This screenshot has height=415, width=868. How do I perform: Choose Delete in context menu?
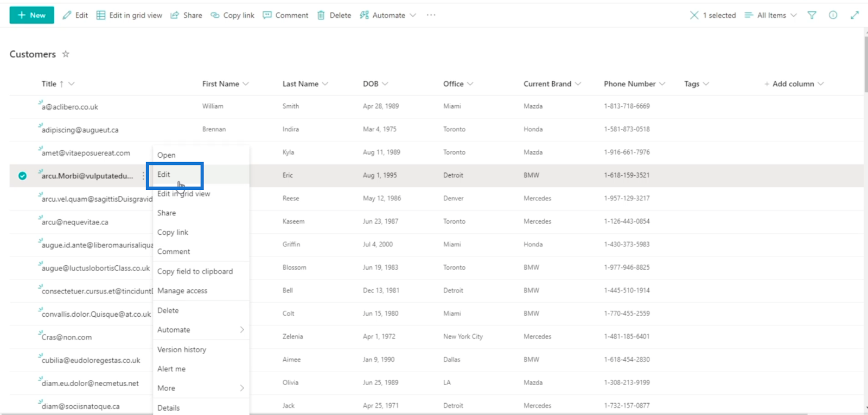tap(201, 310)
